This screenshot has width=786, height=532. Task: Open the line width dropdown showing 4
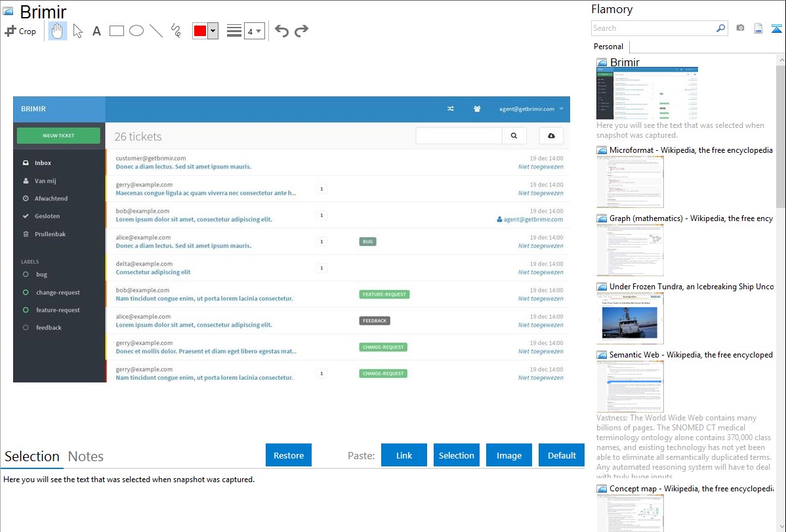click(254, 31)
